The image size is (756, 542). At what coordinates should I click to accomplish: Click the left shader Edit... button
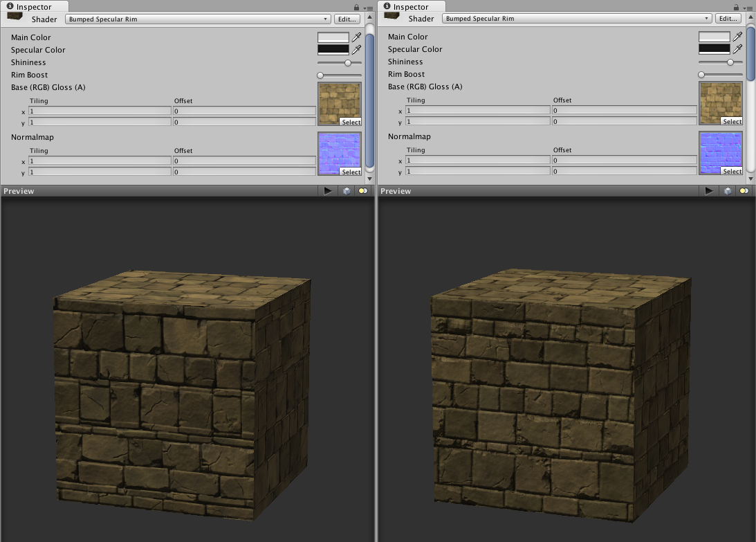click(x=347, y=19)
